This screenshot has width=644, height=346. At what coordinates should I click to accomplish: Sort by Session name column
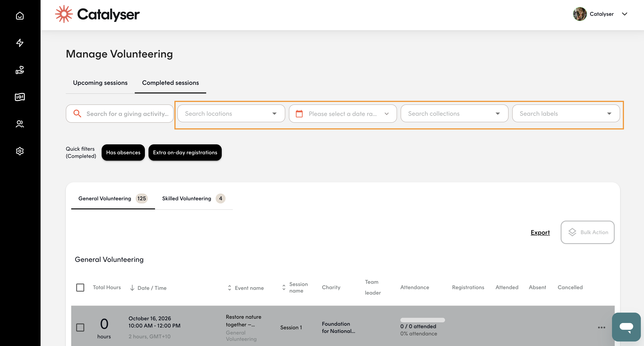point(284,287)
